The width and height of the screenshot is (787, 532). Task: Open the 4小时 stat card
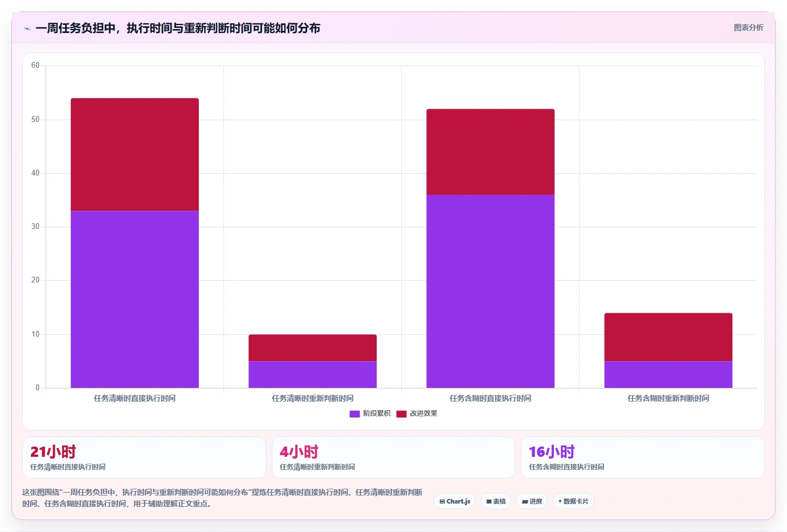tap(393, 457)
